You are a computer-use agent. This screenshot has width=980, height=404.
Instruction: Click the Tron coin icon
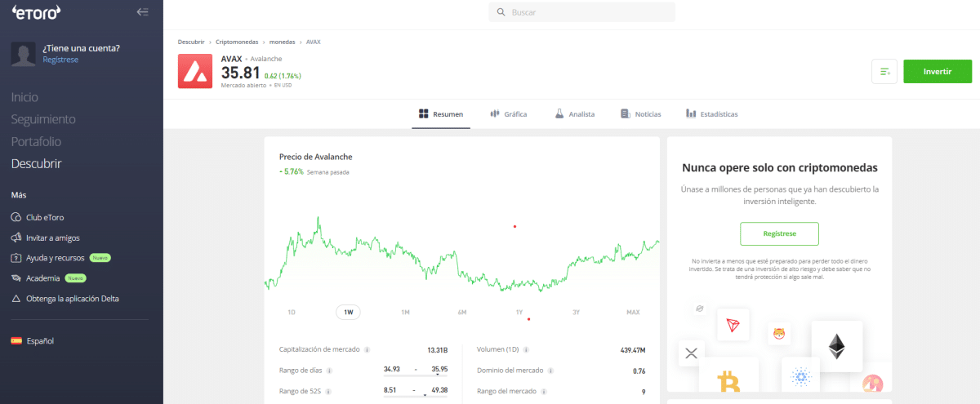[733, 325]
